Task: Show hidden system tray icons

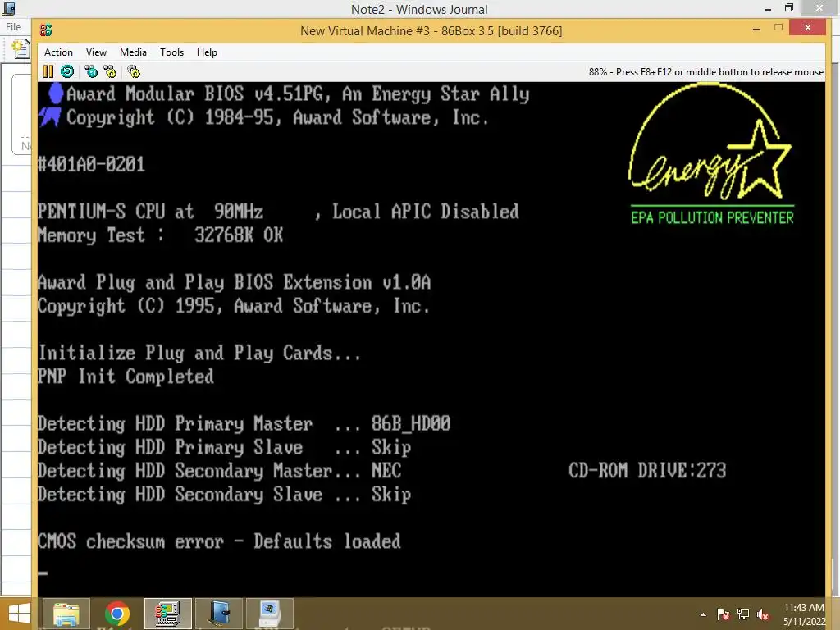Action: (x=703, y=614)
